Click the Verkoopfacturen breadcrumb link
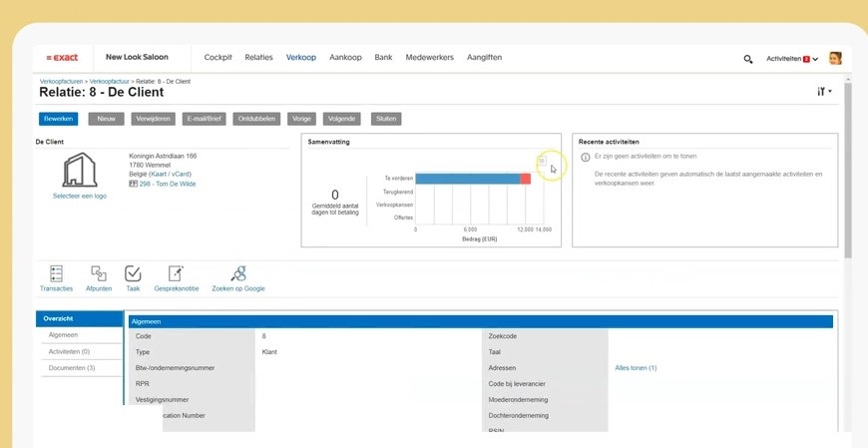This screenshot has width=868, height=448. (62, 79)
